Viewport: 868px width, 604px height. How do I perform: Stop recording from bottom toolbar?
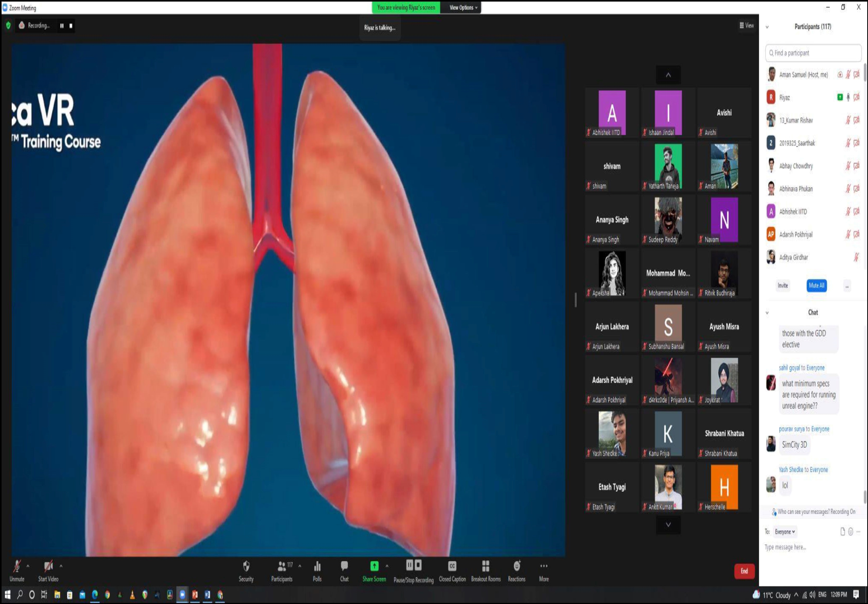pyautogui.click(x=418, y=565)
